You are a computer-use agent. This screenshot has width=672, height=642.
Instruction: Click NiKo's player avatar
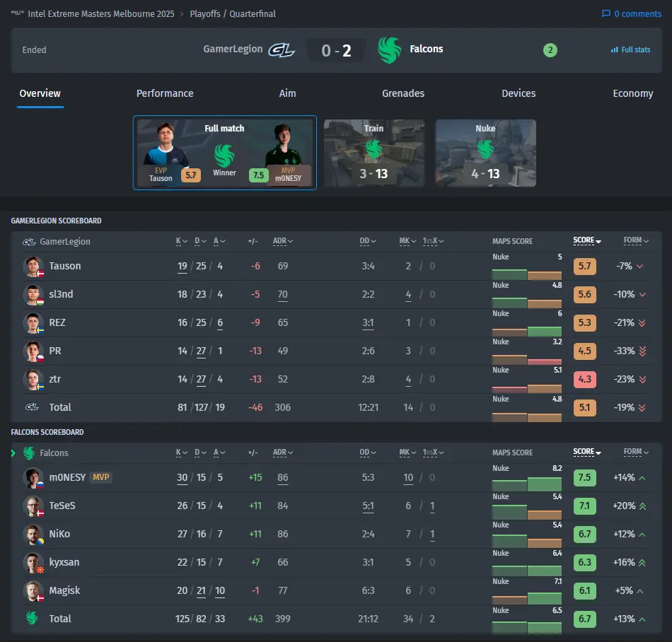[x=33, y=535]
